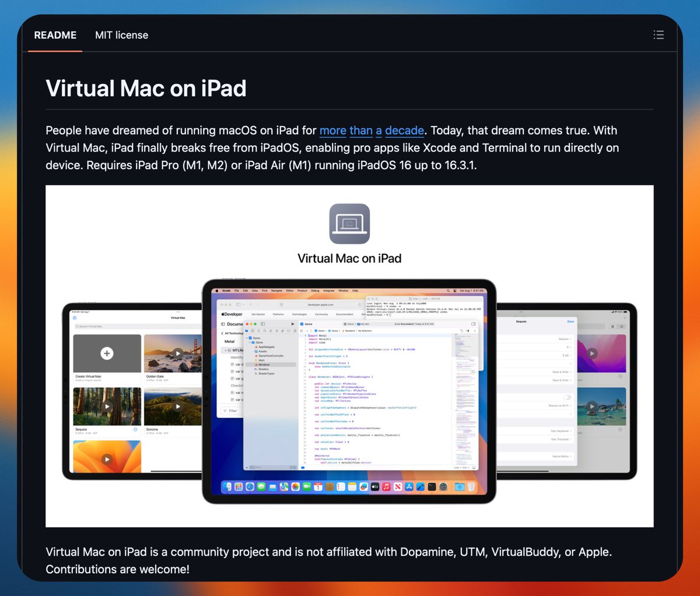Image resolution: width=700 pixels, height=596 pixels.
Task: Select AppDelegate in file navigator
Action: pos(267,347)
